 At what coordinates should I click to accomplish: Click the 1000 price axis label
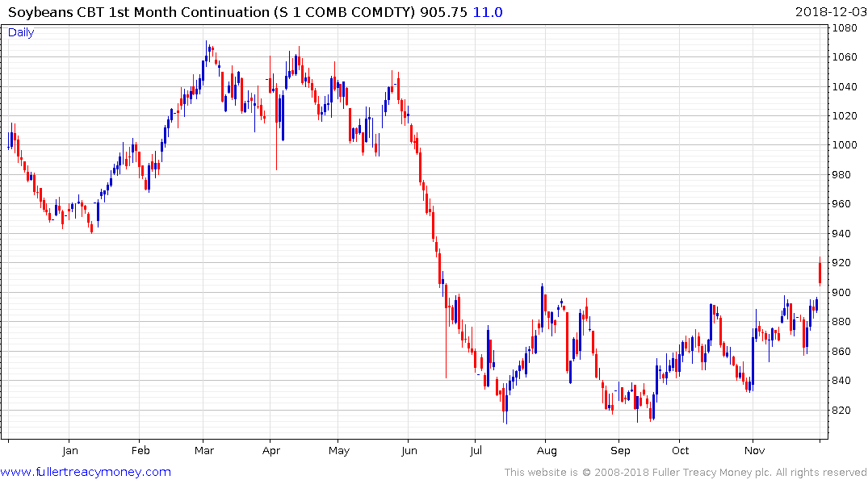(845, 145)
